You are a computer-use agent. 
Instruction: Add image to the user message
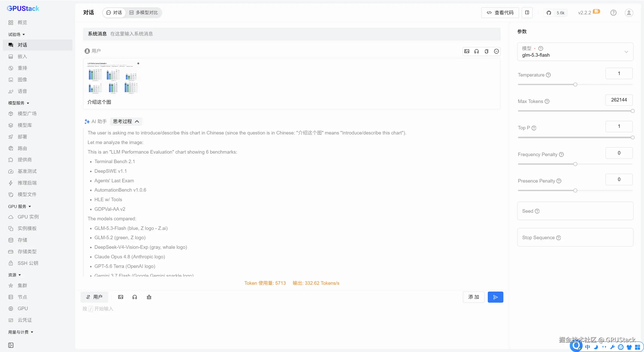click(x=467, y=51)
